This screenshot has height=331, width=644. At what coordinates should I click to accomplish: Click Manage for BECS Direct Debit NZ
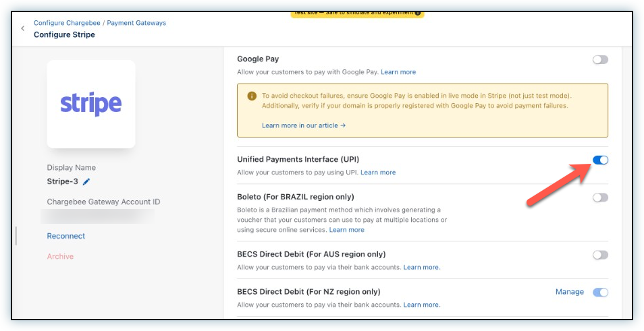coord(570,292)
